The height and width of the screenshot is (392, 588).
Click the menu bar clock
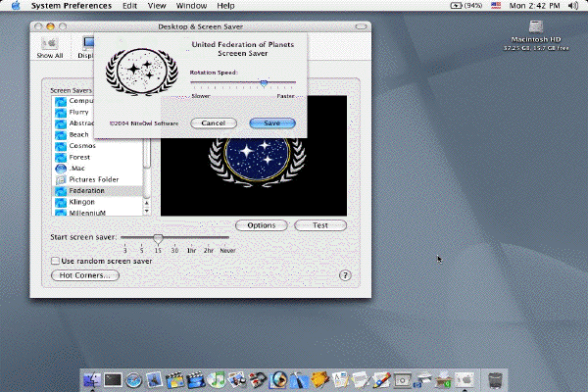coord(534,6)
